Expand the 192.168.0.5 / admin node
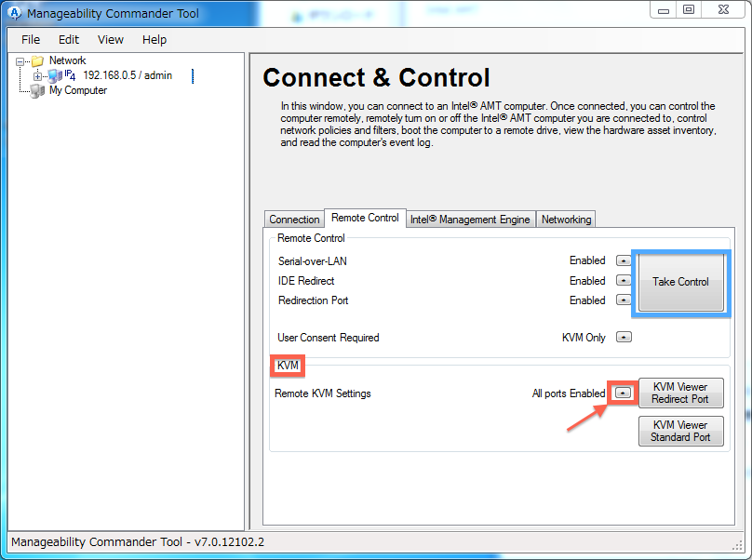Screen dimensions: 752x560 click(37, 76)
